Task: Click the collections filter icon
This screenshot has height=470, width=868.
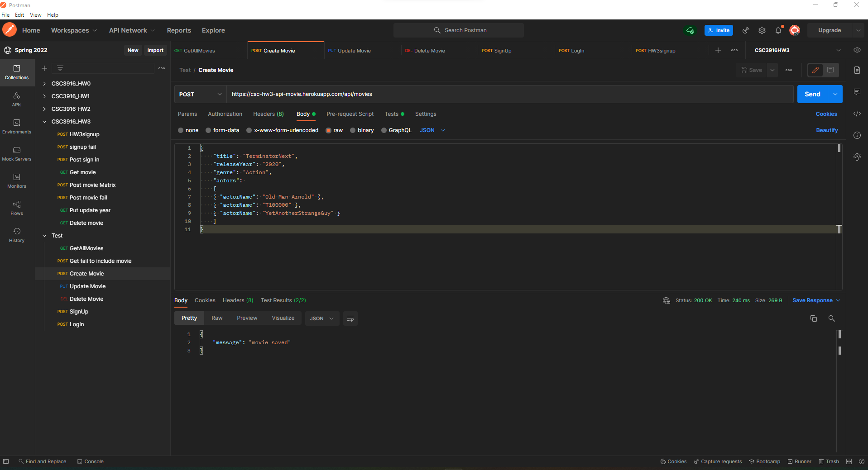Action: [x=60, y=68]
